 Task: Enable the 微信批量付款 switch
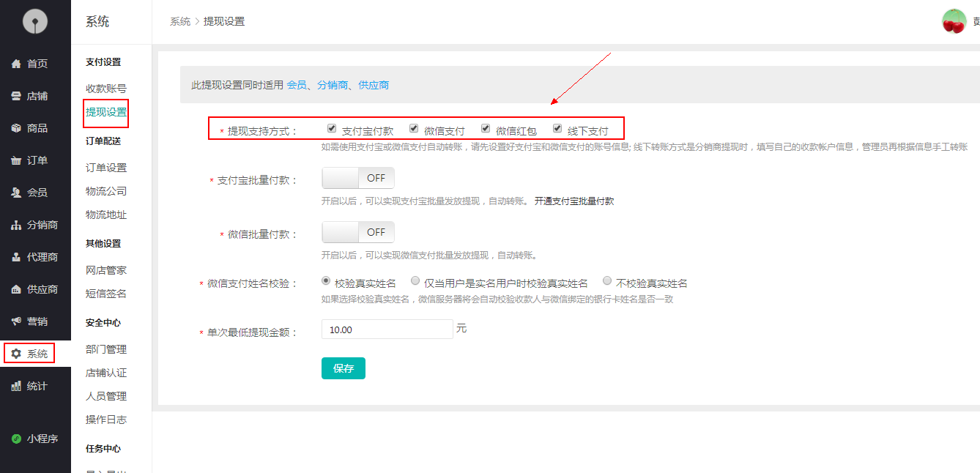[358, 232]
